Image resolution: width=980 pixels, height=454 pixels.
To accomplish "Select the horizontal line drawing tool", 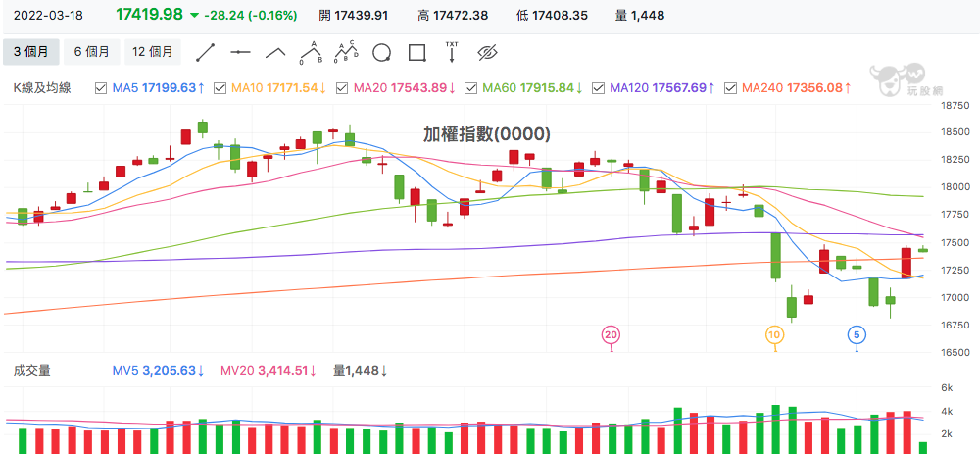I will (x=241, y=52).
